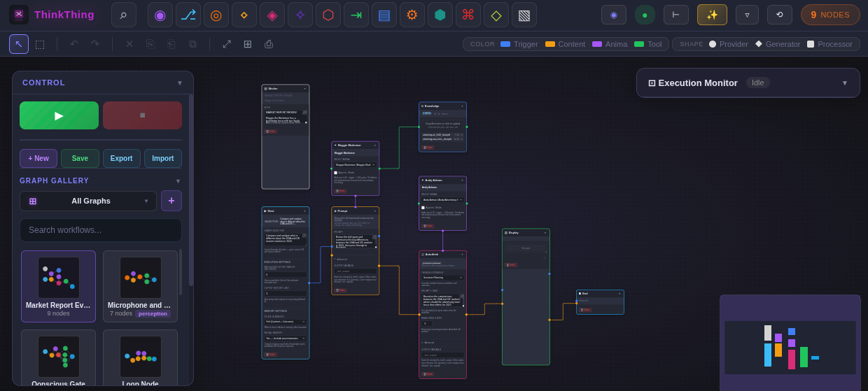Open the search magnifier in top bar
868x391 pixels.
click(x=124, y=15)
